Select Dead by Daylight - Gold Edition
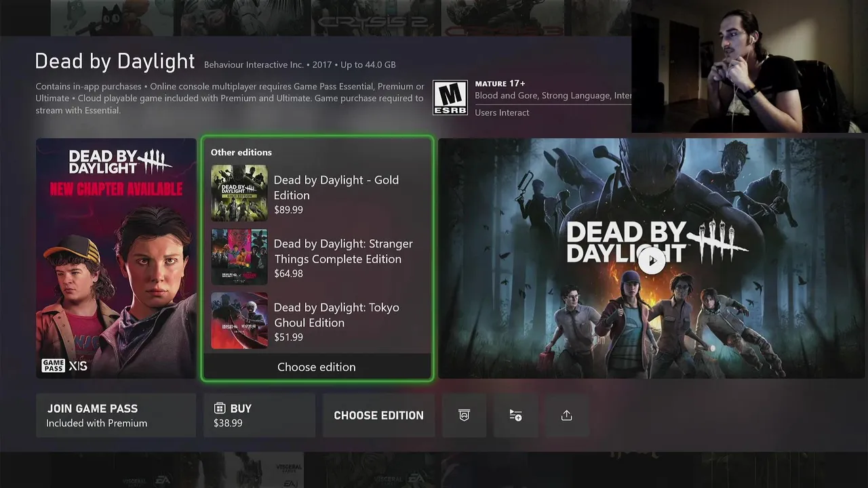This screenshot has height=488, width=868. point(317,193)
